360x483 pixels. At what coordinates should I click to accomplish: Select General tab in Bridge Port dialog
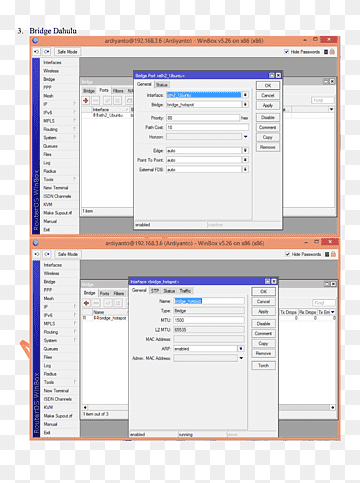tap(144, 84)
